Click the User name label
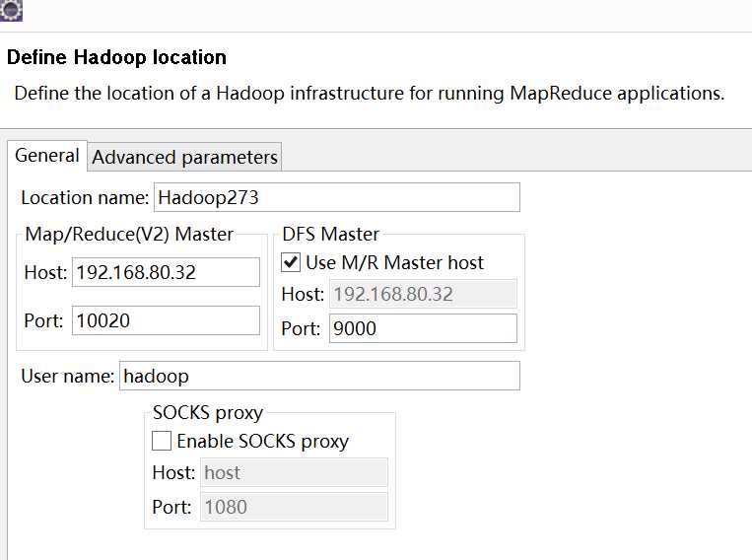 click(68, 376)
